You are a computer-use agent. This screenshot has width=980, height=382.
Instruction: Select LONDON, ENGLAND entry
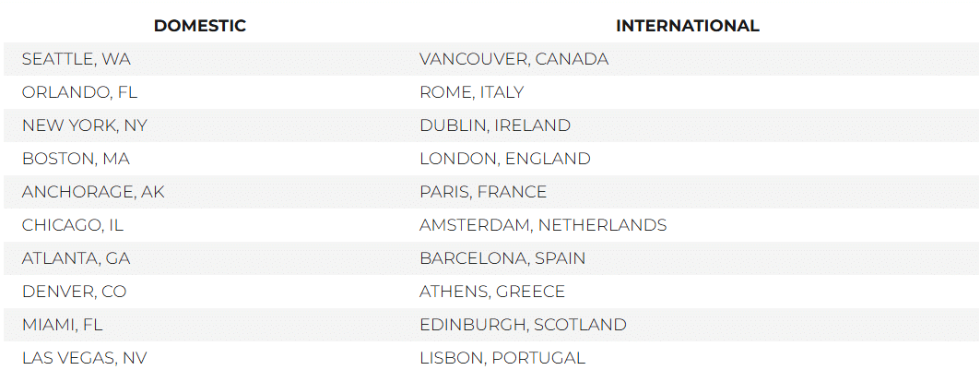pyautogui.click(x=505, y=159)
